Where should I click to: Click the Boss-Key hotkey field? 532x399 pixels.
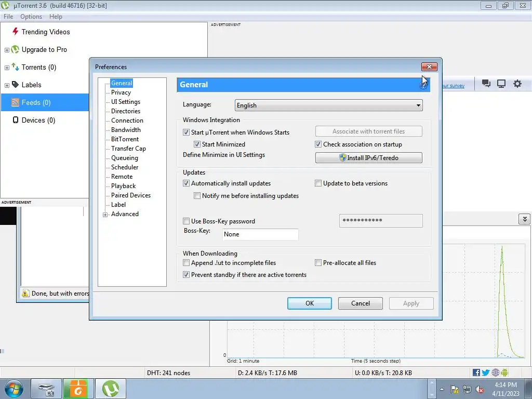tap(260, 234)
